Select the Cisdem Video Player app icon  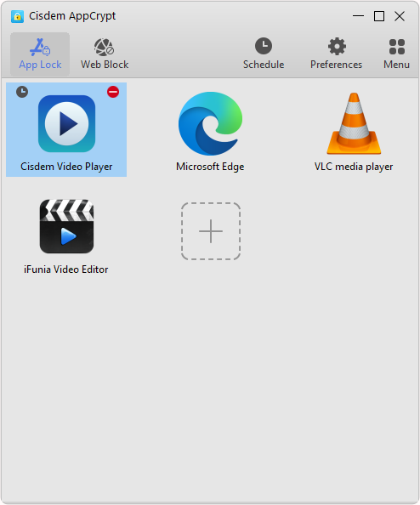[x=66, y=123]
